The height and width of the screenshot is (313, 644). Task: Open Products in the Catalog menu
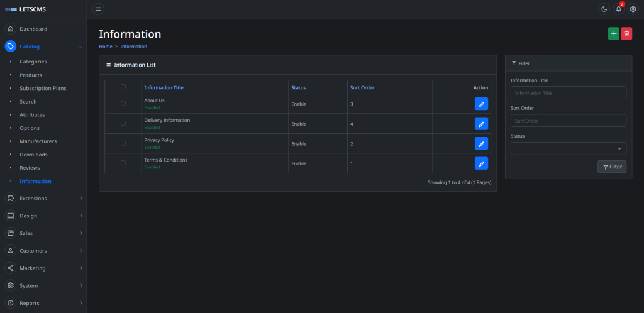[x=31, y=75]
